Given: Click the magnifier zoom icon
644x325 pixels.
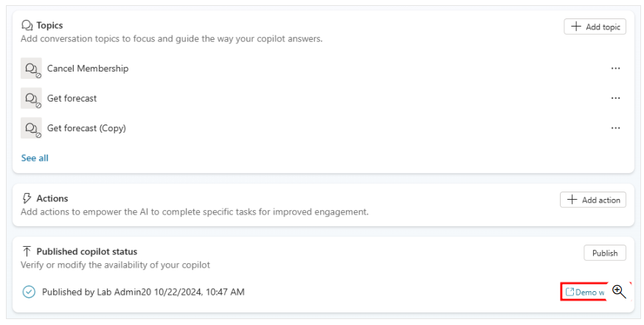Looking at the screenshot, I should pos(619,291).
